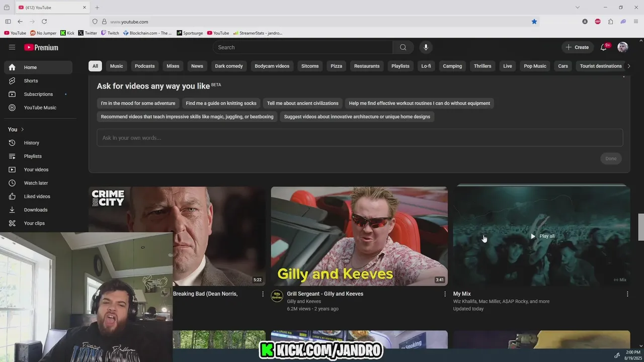Choose the magic, juggling, beatboxing suggestion
Screen dimensions: 644x362
(x=187, y=117)
